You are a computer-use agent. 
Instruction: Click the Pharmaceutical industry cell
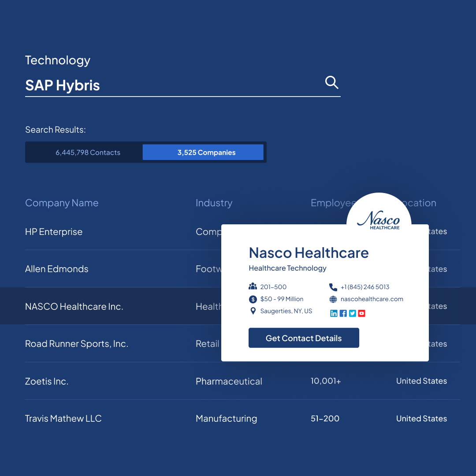pyautogui.click(x=229, y=381)
